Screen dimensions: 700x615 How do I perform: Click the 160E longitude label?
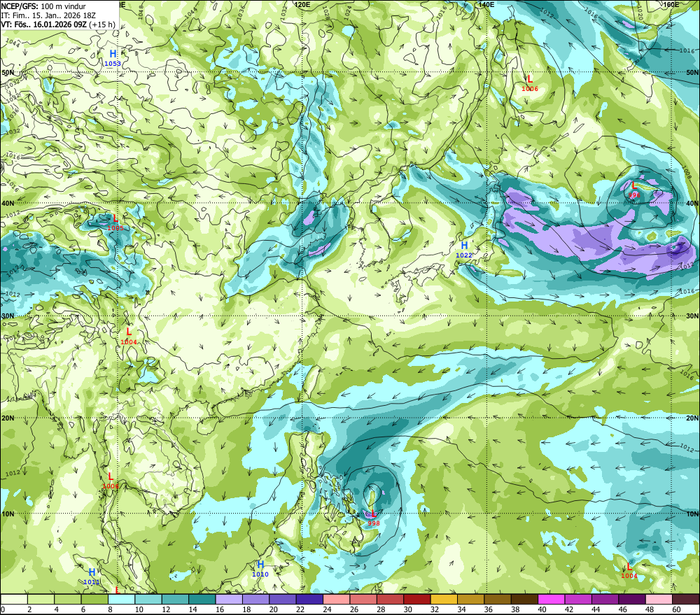pos(671,4)
